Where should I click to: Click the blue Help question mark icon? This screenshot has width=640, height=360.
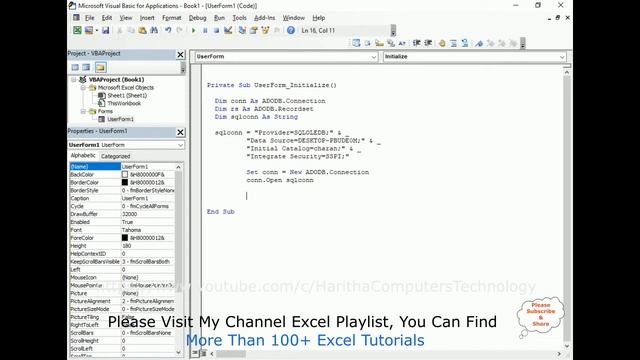pos(291,30)
